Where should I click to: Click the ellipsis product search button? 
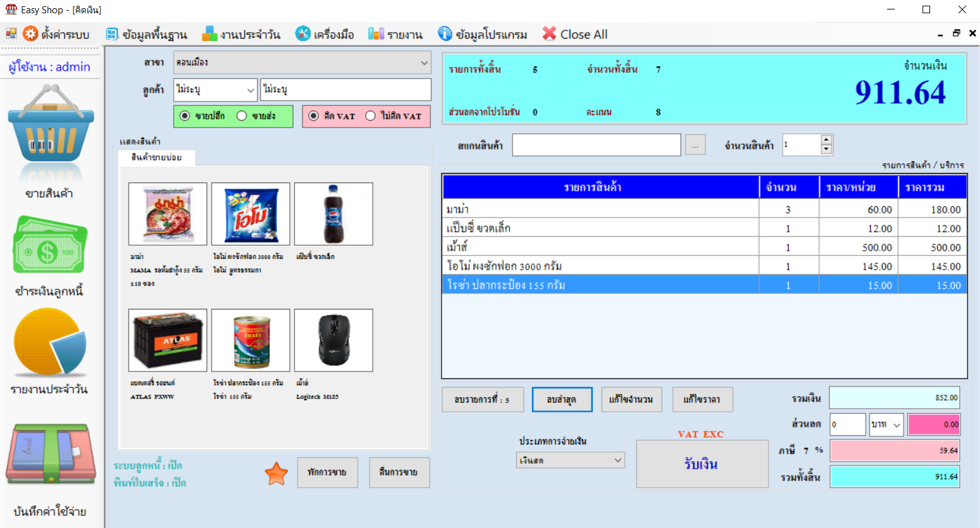(695, 145)
